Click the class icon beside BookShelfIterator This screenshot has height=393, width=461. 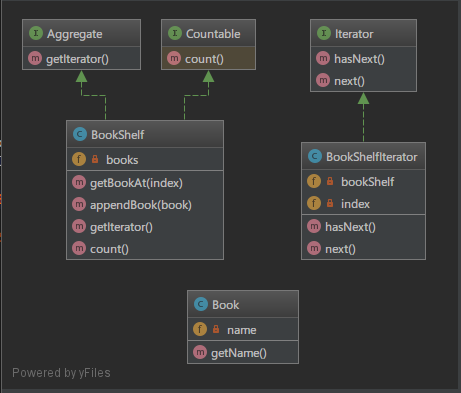(x=315, y=156)
